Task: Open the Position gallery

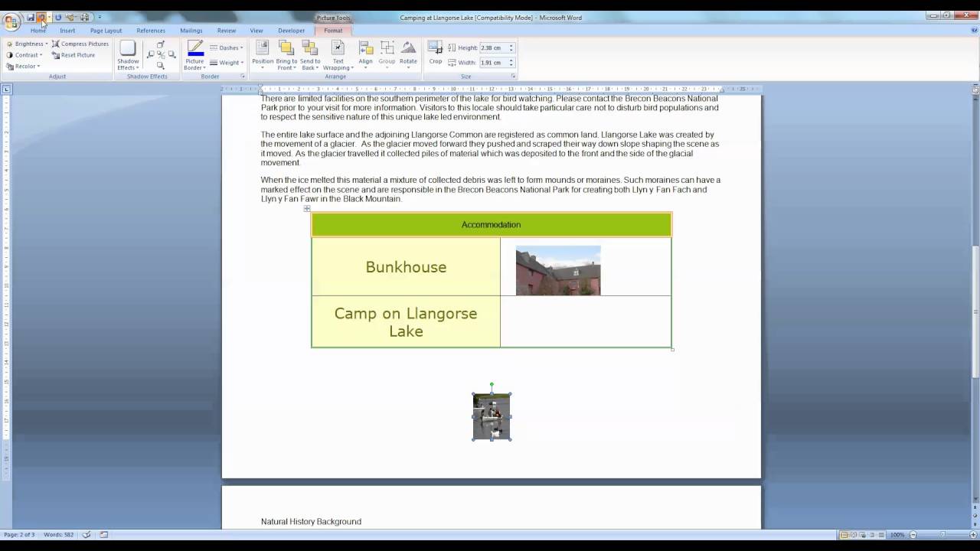Action: 263,55
